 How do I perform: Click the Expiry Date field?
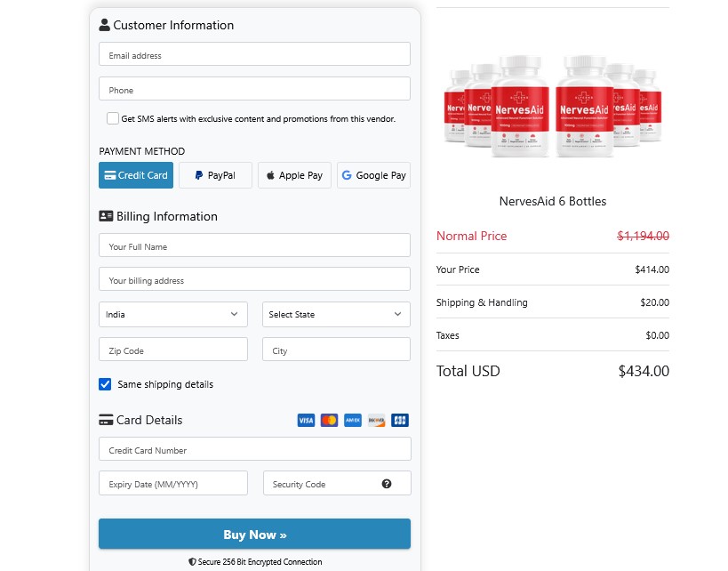(x=173, y=483)
